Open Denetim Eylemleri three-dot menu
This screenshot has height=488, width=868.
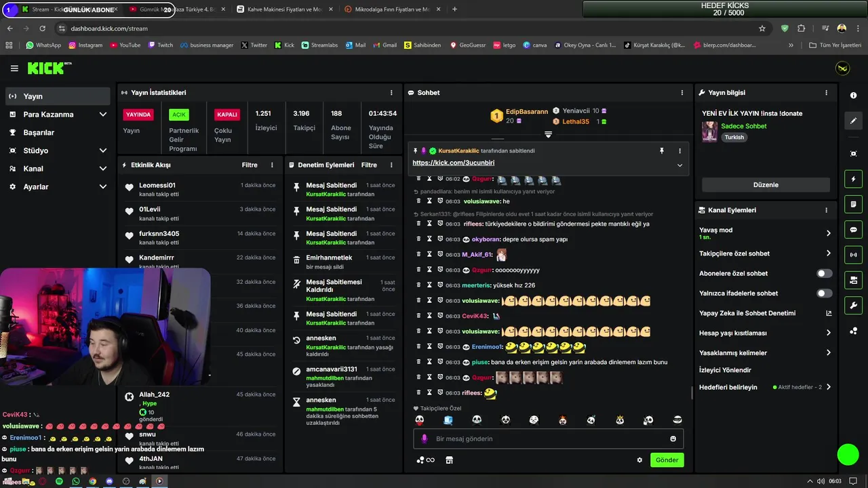click(x=391, y=165)
